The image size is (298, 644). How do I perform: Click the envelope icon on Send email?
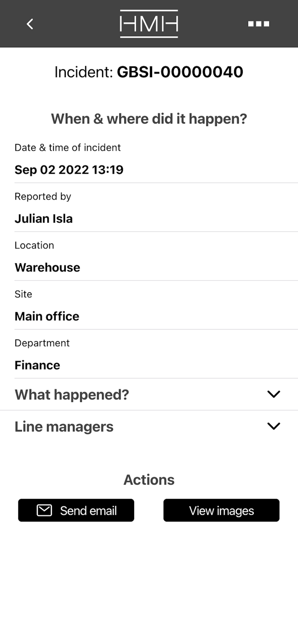pos(44,510)
